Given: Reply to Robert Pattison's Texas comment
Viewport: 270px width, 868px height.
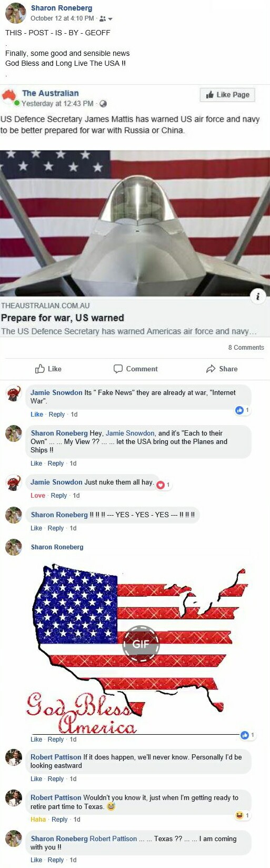Looking at the screenshot, I should pyautogui.click(x=59, y=820).
